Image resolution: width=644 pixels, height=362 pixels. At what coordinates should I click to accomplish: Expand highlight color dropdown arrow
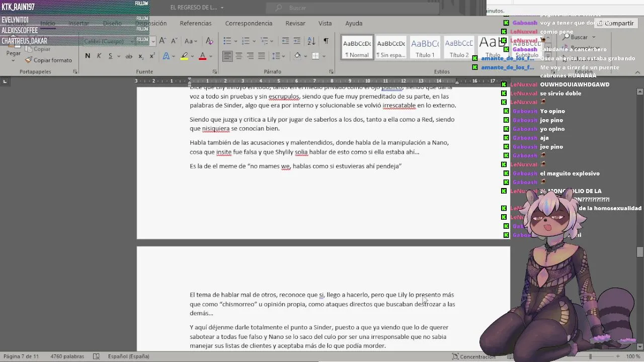pos(193,56)
